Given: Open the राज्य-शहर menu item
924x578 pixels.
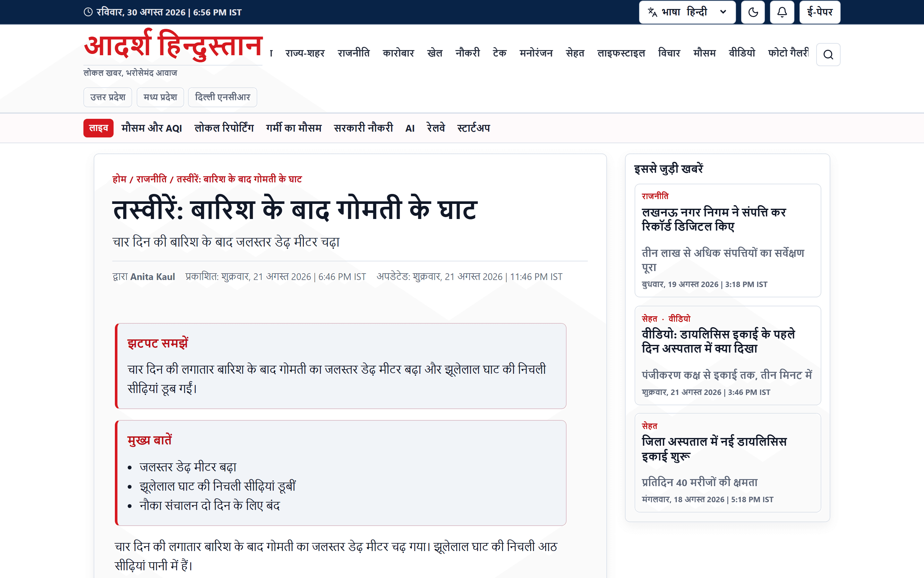Looking at the screenshot, I should pyautogui.click(x=305, y=53).
